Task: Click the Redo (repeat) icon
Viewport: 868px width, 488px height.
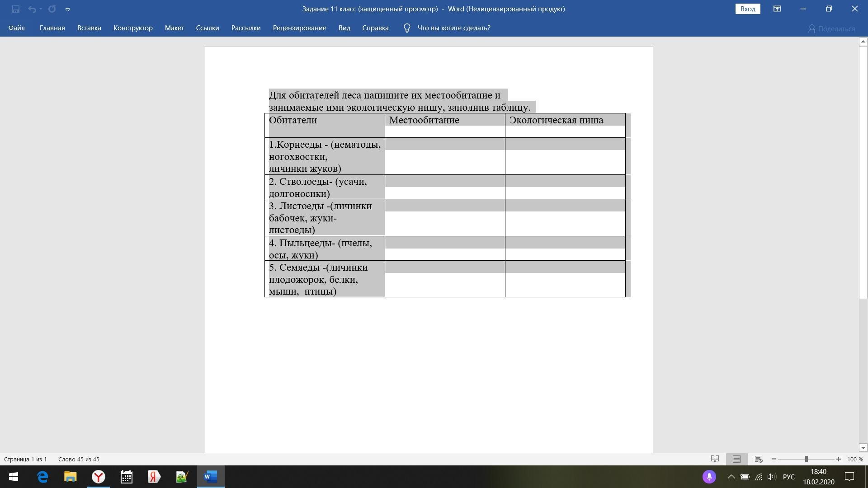Action: pos(52,9)
